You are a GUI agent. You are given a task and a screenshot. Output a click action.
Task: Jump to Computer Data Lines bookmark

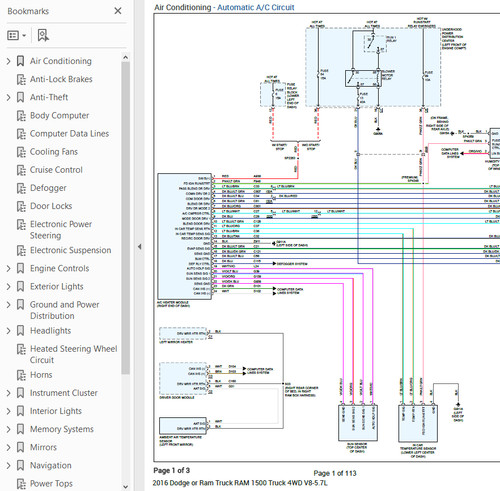click(x=69, y=134)
